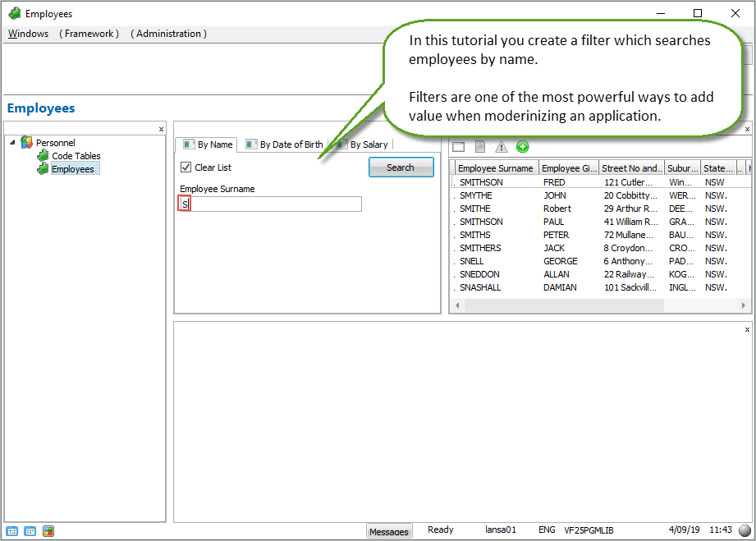Sort by State... column header

tap(718, 167)
